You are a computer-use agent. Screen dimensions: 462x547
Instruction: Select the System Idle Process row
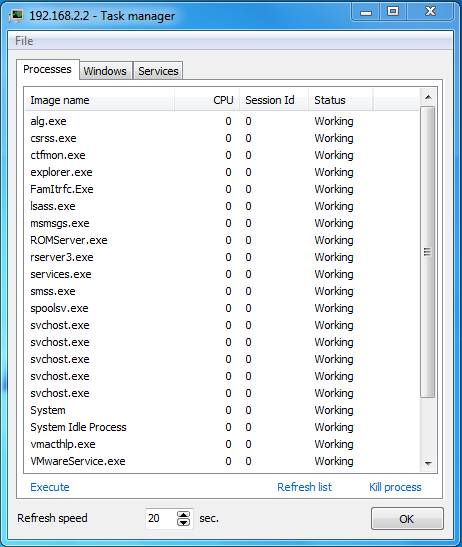222,427
